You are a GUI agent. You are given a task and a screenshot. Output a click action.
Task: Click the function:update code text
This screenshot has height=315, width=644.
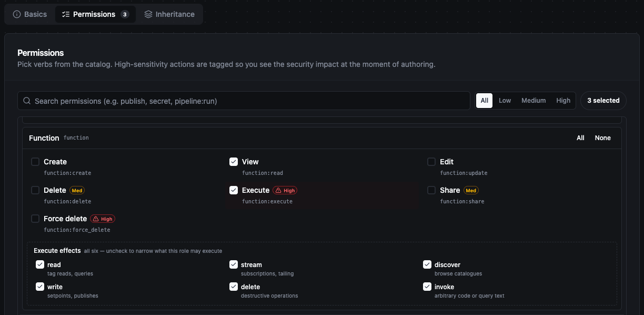click(464, 173)
